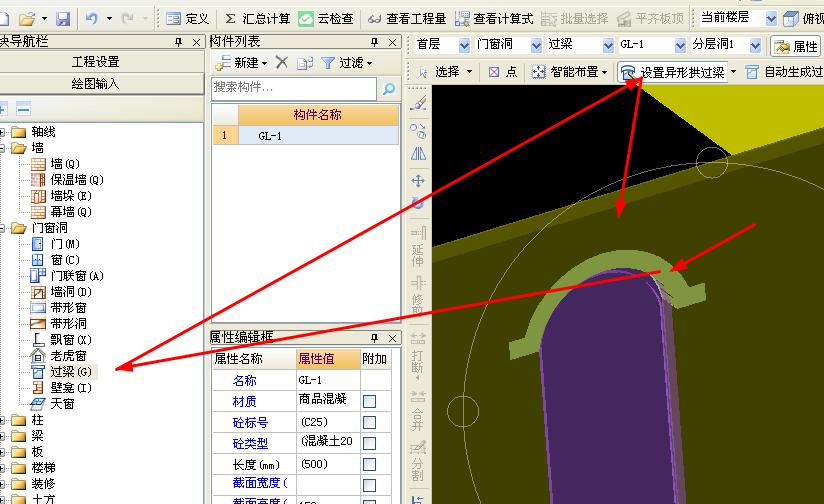Click 设置异形拱过梁 tool
The image size is (824, 504).
click(673, 72)
